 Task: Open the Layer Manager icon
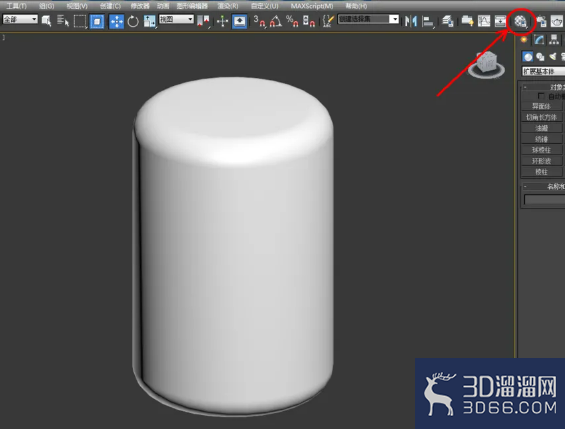[448, 21]
